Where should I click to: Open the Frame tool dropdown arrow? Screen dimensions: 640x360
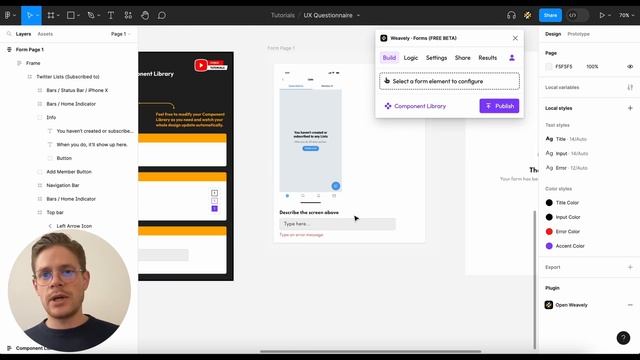tap(58, 16)
